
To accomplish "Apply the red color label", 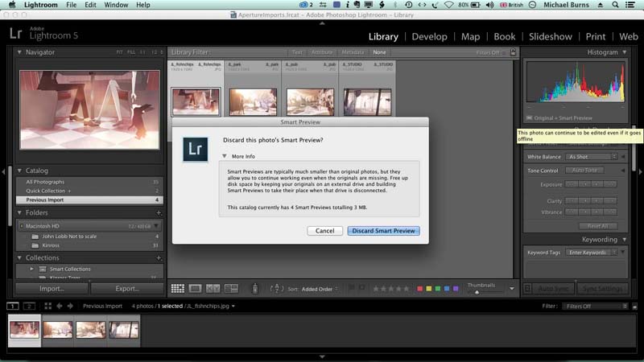I will pos(419,289).
